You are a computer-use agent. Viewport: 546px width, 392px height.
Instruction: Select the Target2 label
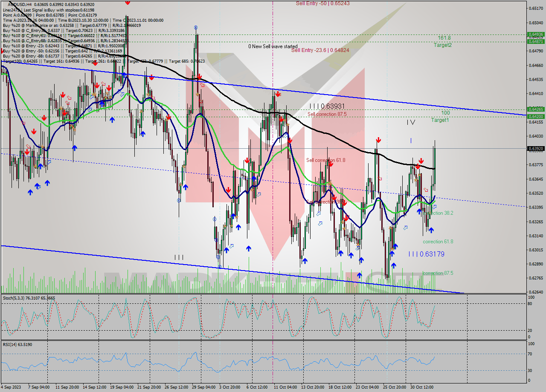coord(443,45)
